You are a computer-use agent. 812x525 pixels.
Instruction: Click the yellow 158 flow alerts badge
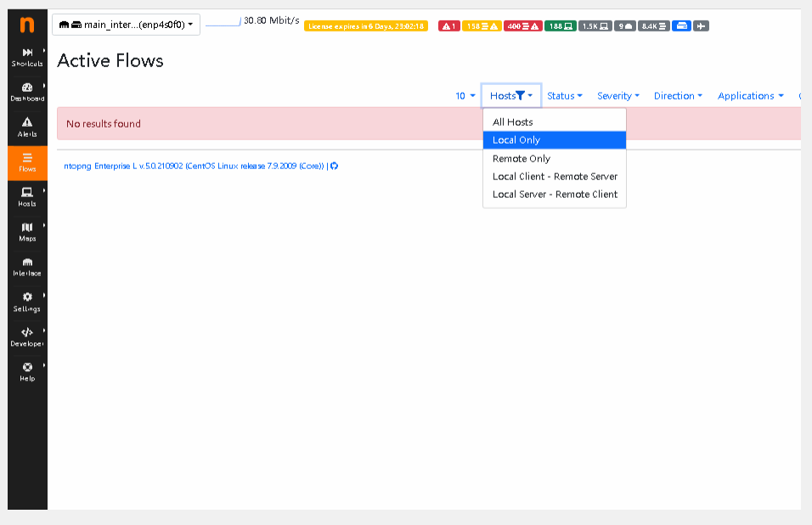tap(482, 25)
